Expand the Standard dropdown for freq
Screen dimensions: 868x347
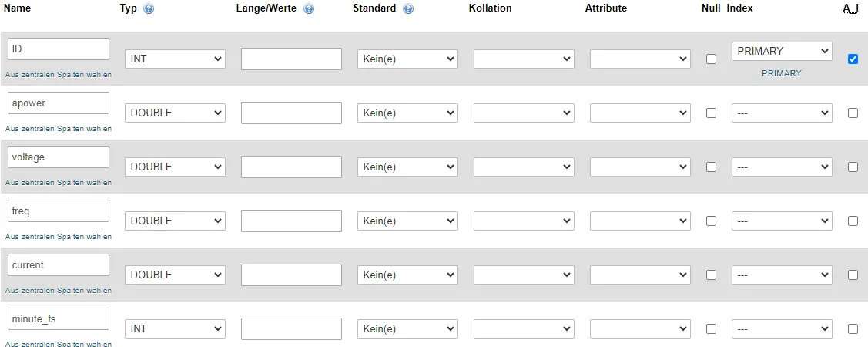[407, 221]
